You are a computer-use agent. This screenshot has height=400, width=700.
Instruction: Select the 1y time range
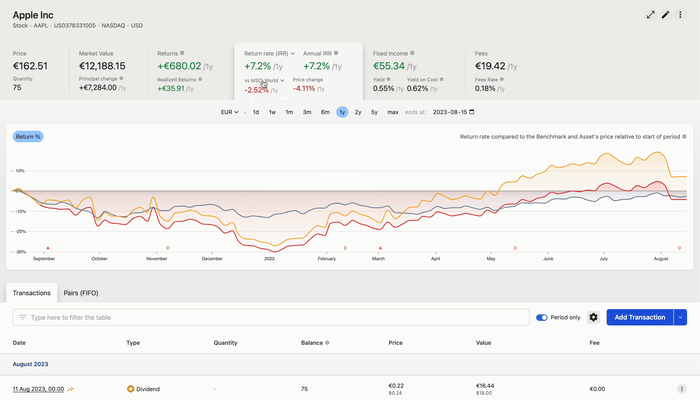coord(342,112)
